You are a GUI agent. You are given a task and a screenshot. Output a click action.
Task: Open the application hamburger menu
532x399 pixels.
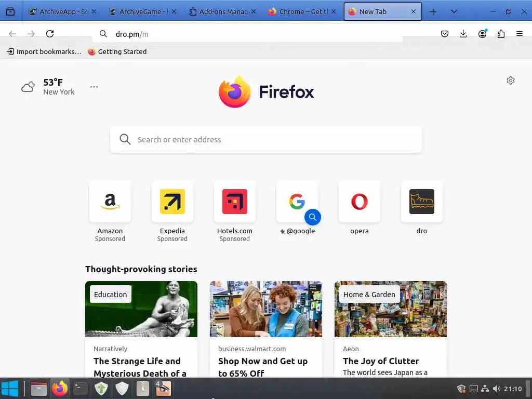click(520, 34)
